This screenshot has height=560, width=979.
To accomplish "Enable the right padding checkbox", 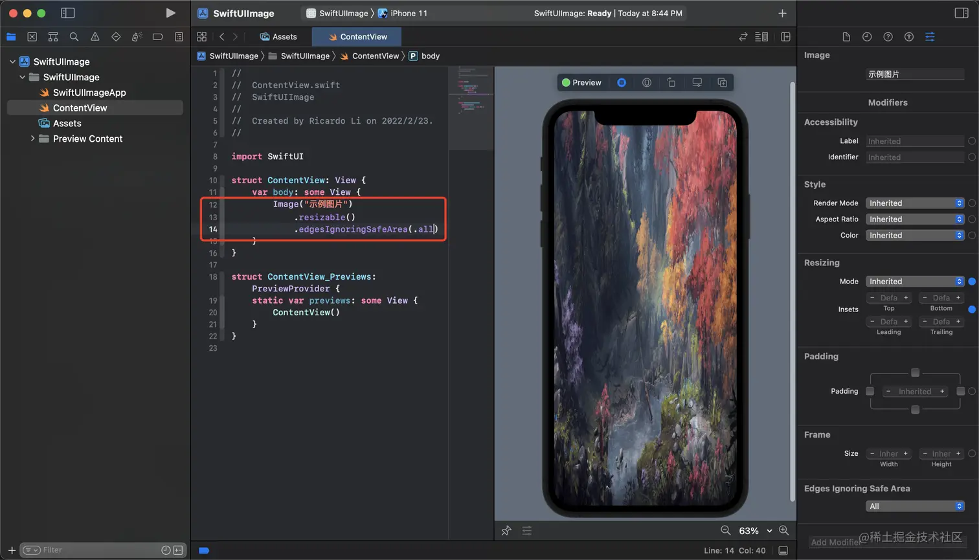I will coord(960,391).
